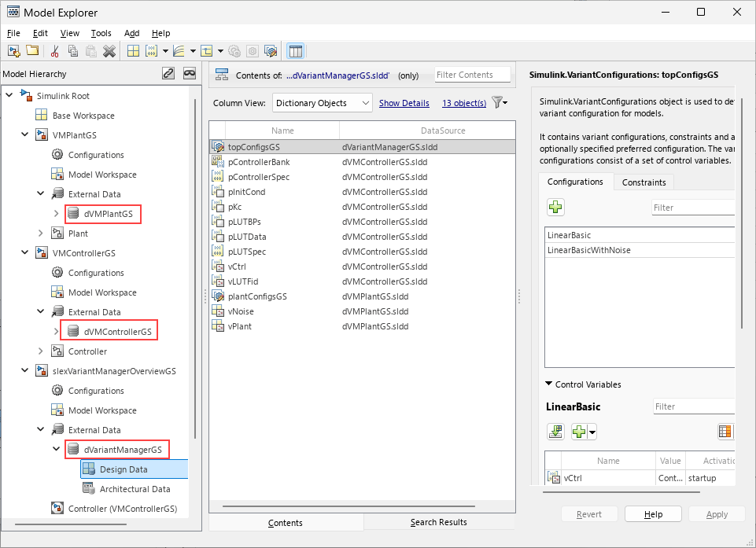The height and width of the screenshot is (548, 756).
Task: Switch to the Constraints tab
Action: tap(644, 182)
